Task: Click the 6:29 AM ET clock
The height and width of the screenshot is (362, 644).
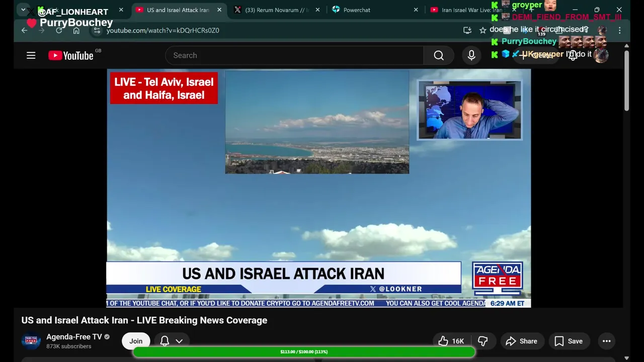Action: click(507, 303)
